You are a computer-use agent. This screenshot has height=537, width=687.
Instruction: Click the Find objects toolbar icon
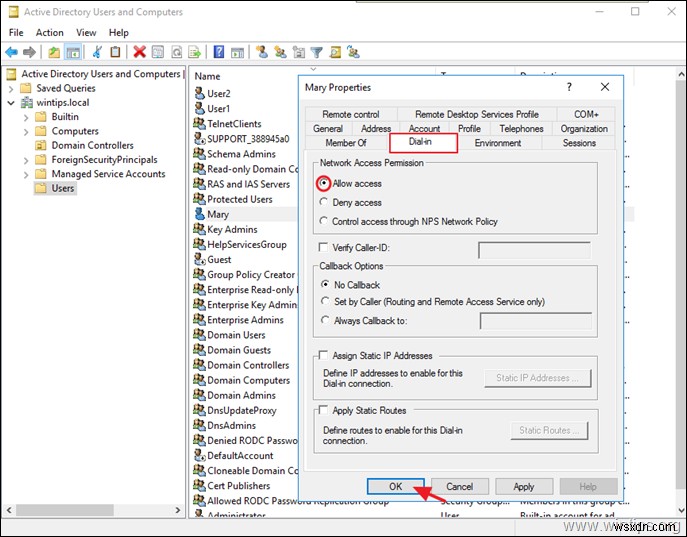point(335,52)
